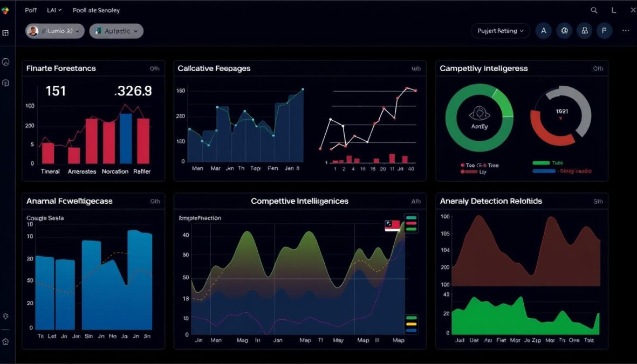The image size is (637, 364).
Task: Open the settings gear icon near sidebar bottom
Action: 6,317
